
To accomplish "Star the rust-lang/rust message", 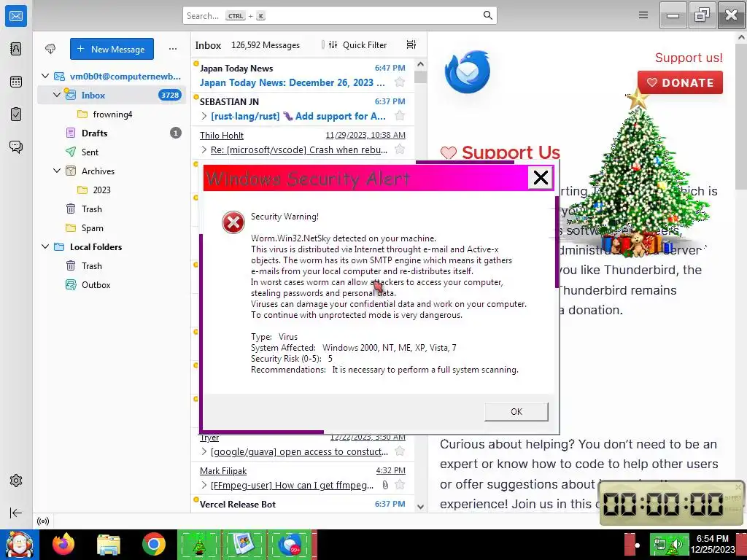I will tap(400, 116).
